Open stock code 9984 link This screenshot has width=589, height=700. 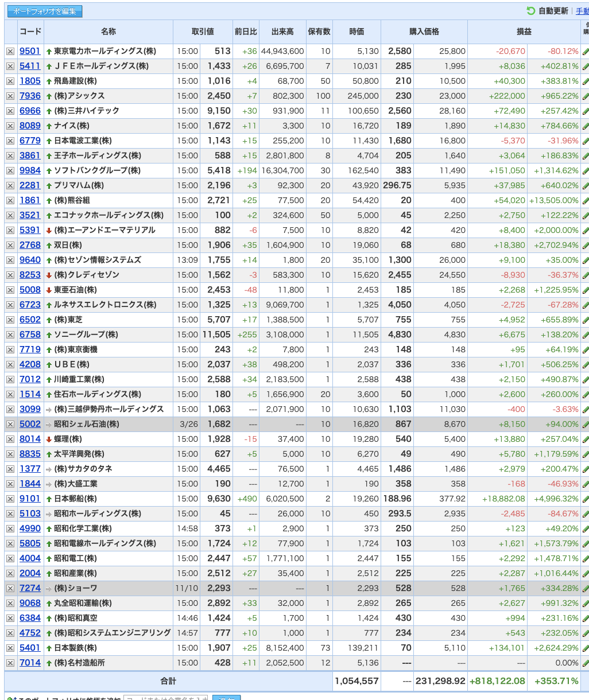point(30,170)
